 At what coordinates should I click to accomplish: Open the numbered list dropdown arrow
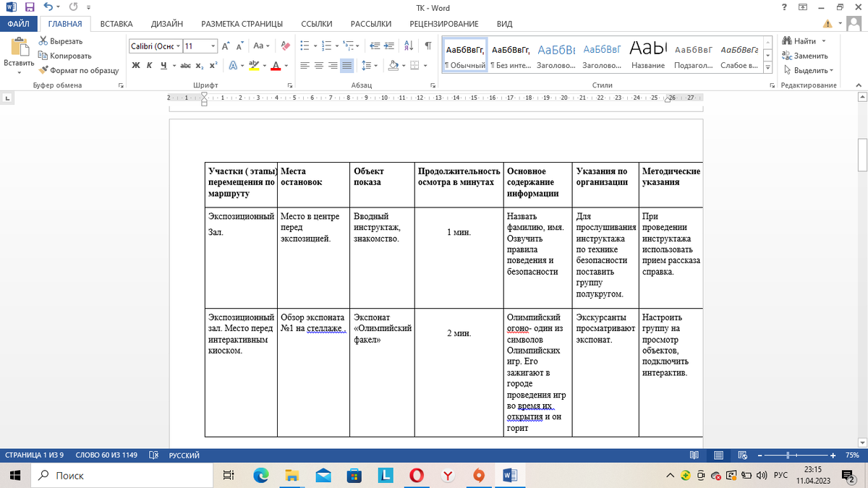(x=337, y=46)
